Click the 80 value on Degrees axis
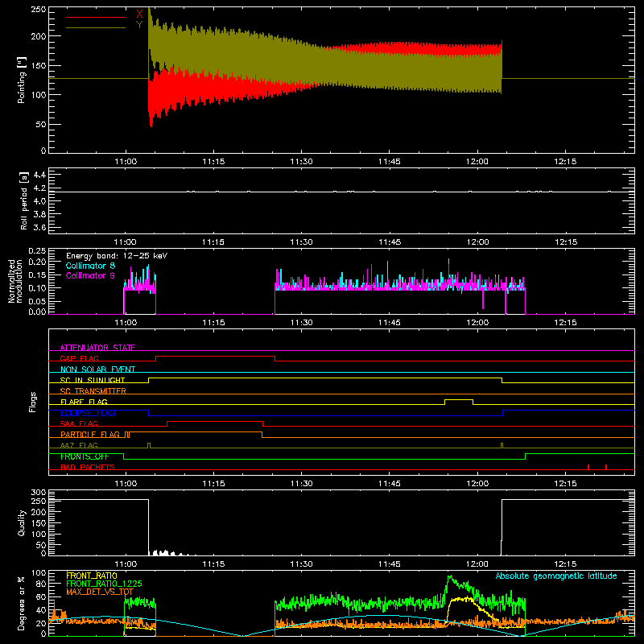Screen dimensions: 644x644 click(x=41, y=584)
